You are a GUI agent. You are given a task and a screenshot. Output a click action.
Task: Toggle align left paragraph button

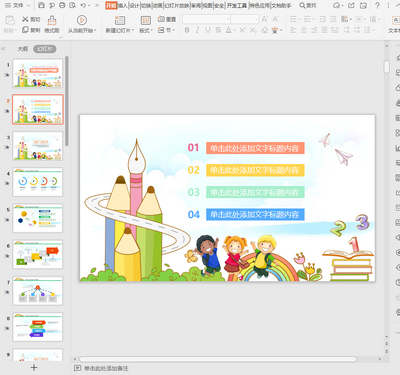[293, 30]
